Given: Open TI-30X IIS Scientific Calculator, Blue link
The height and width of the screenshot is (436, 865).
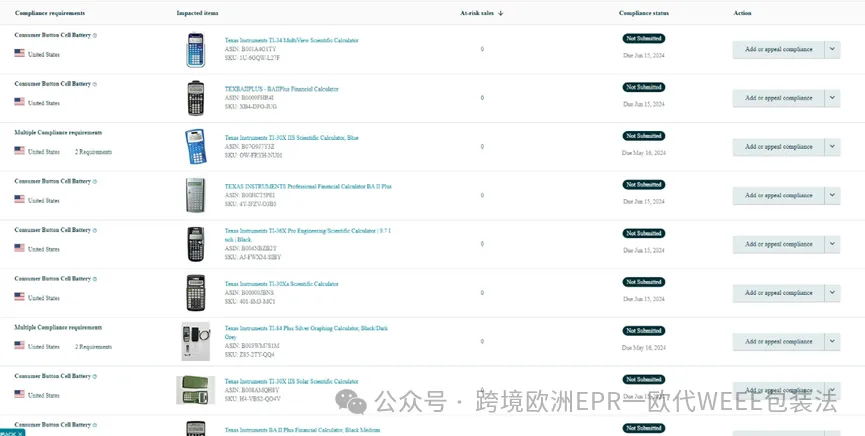Looking at the screenshot, I should [291, 137].
